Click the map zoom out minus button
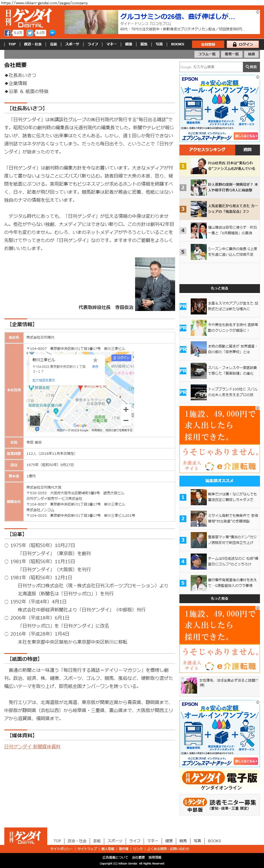The height and width of the screenshot is (868, 264). 126,420
